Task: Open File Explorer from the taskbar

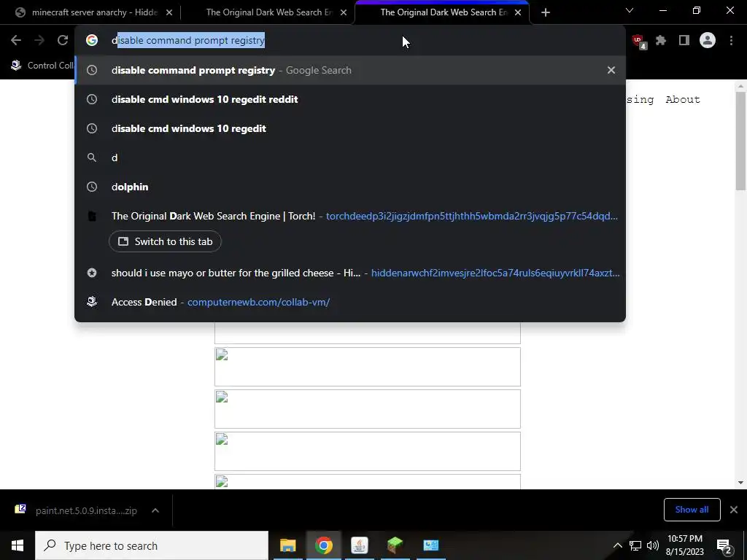Action: (287, 545)
